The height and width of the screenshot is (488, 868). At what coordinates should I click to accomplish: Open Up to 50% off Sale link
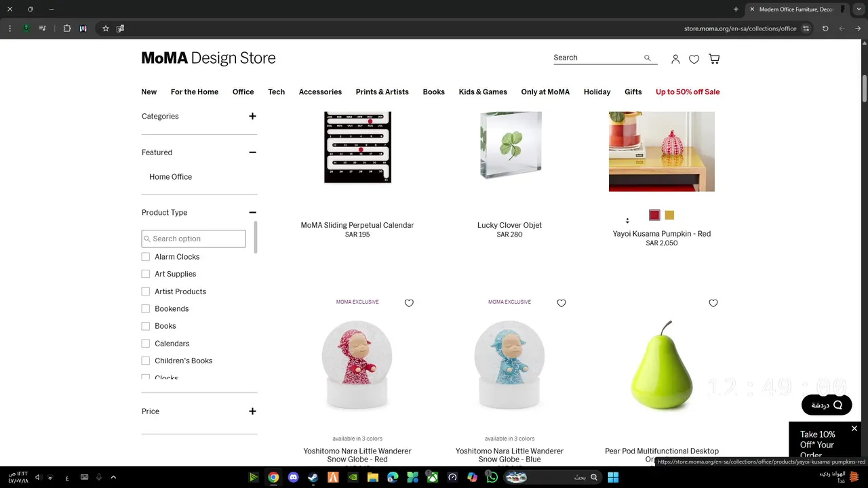688,91
